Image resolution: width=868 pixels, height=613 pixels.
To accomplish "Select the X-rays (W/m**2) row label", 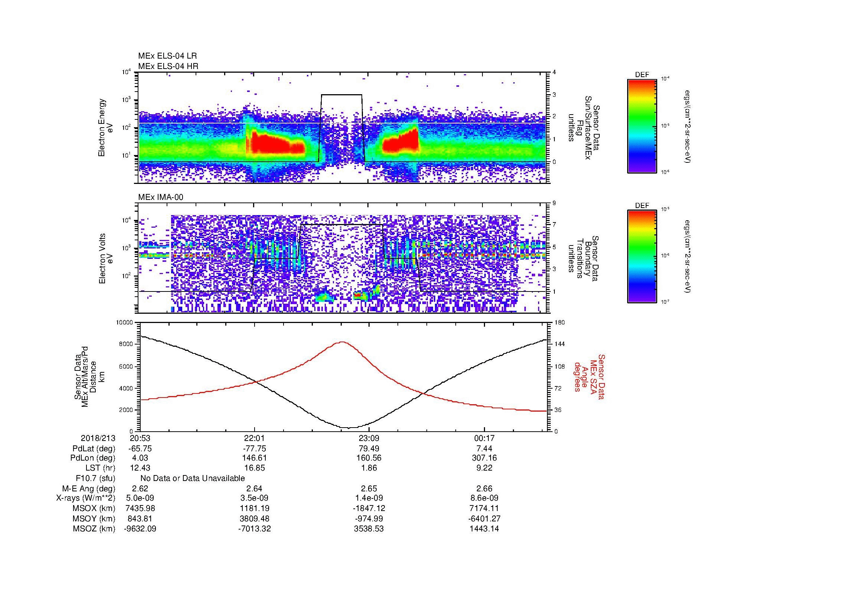I will coord(85,498).
